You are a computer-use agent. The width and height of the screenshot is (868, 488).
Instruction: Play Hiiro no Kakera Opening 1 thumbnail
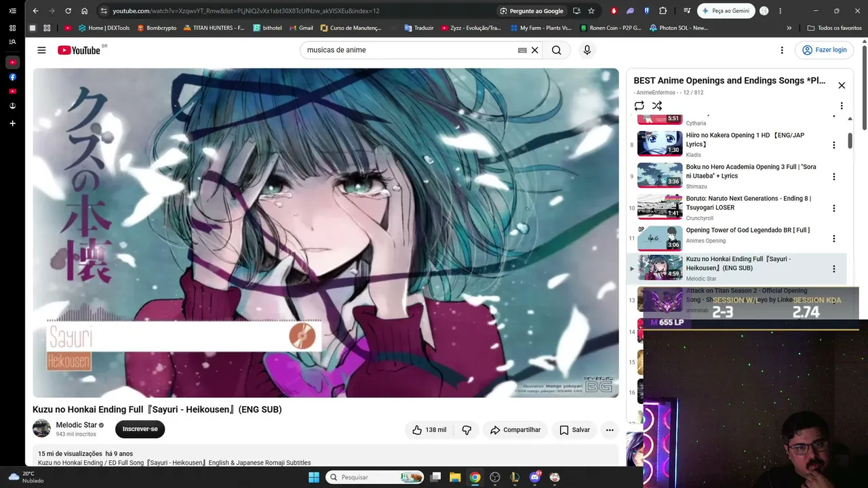(x=660, y=144)
